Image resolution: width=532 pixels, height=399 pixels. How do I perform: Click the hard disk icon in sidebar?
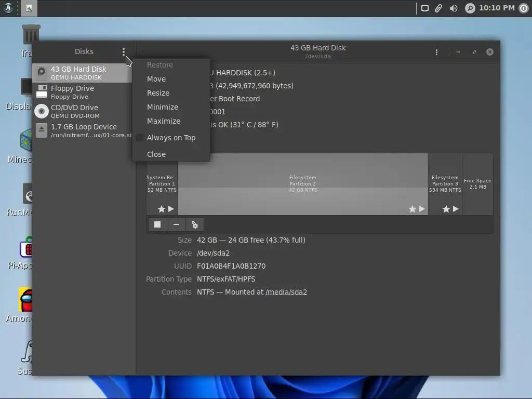pyautogui.click(x=42, y=72)
